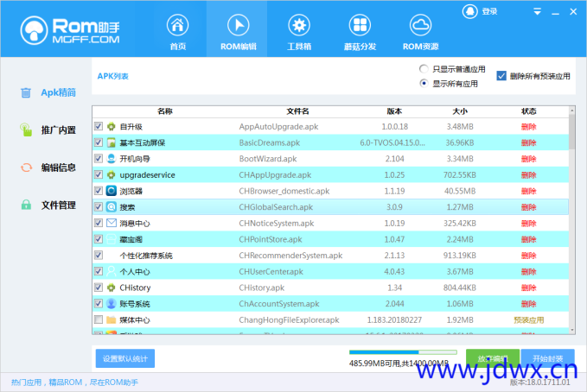Click the 删除 status in CHistory row

528,288
